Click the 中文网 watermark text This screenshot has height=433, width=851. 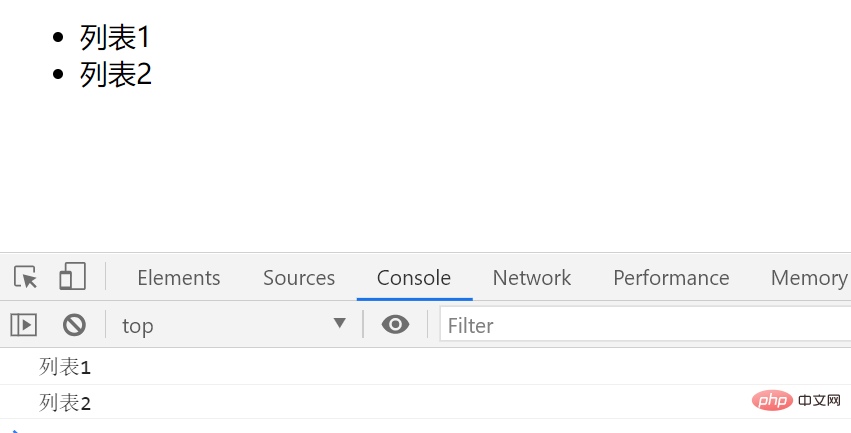(821, 401)
